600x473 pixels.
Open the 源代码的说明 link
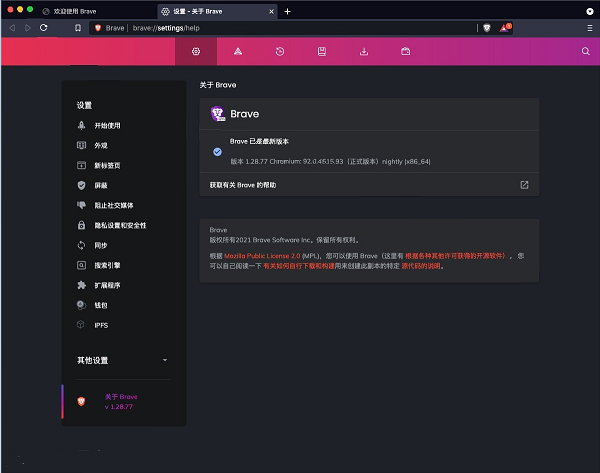tap(421, 266)
